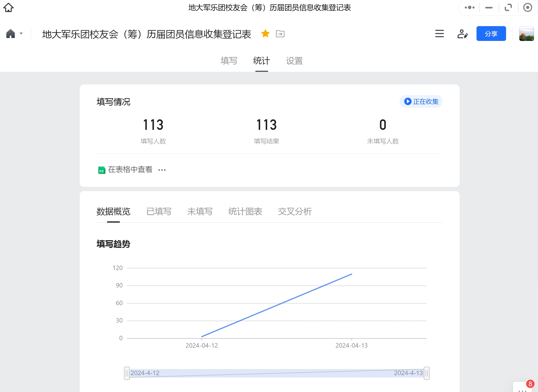Open the user avatar thumbnail
The width and height of the screenshot is (538, 392).
(526, 34)
